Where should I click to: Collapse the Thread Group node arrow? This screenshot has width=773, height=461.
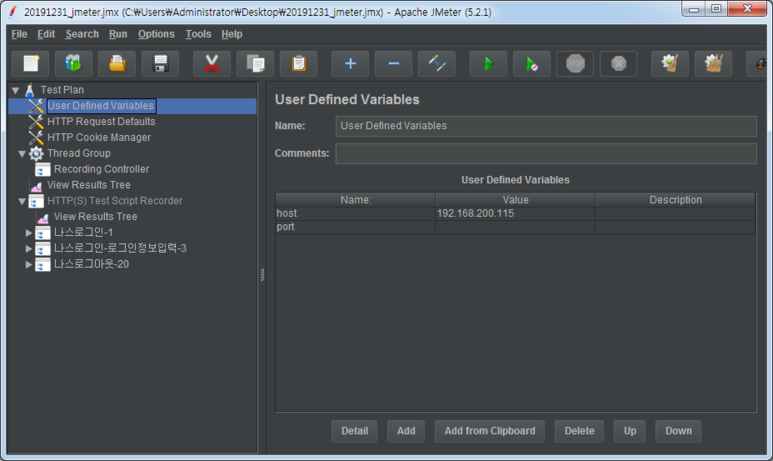[22, 154]
